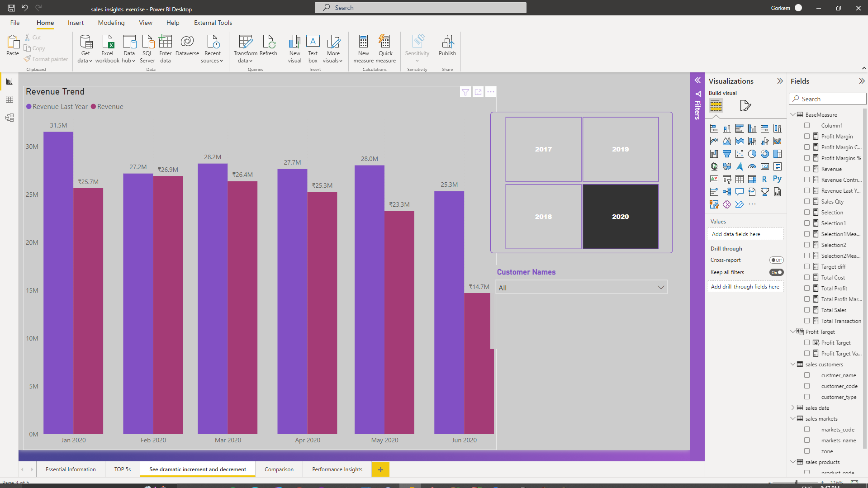Select the donut chart visual

[764, 154]
